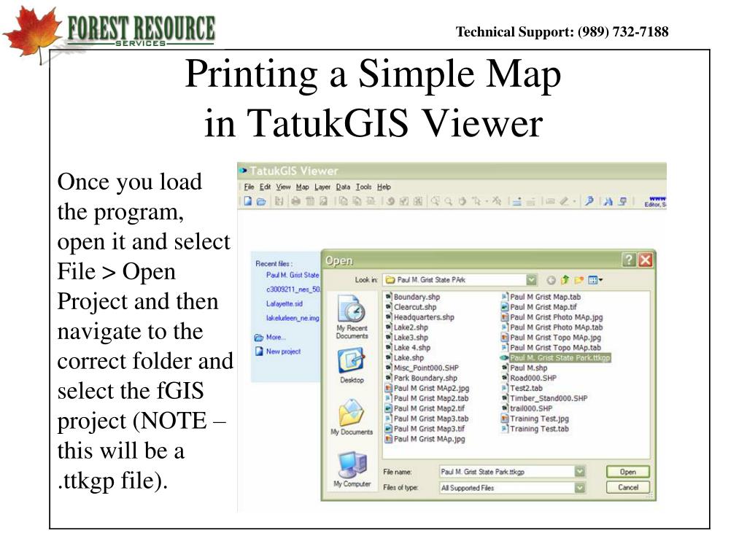Expand the File name dropdown arrow
747x560 pixels.
click(x=579, y=472)
